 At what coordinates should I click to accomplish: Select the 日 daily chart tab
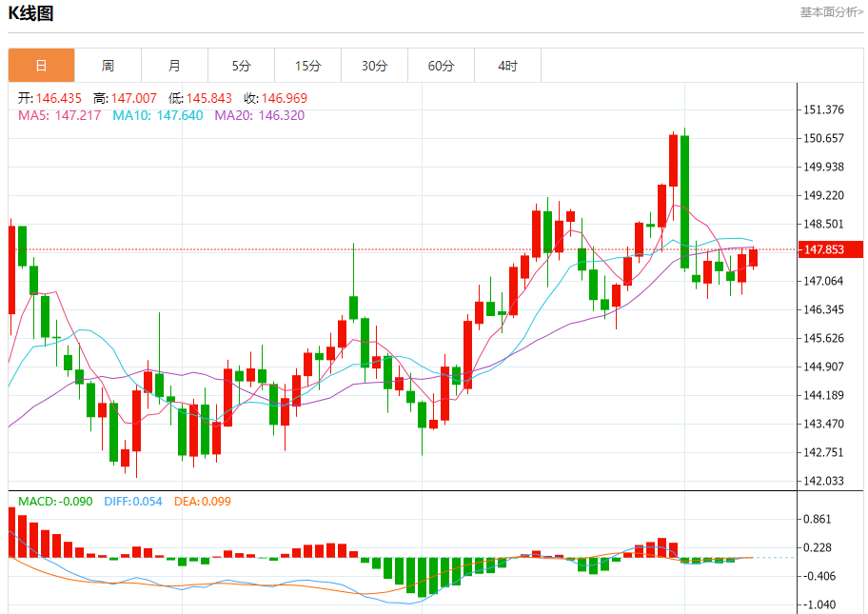click(x=42, y=66)
